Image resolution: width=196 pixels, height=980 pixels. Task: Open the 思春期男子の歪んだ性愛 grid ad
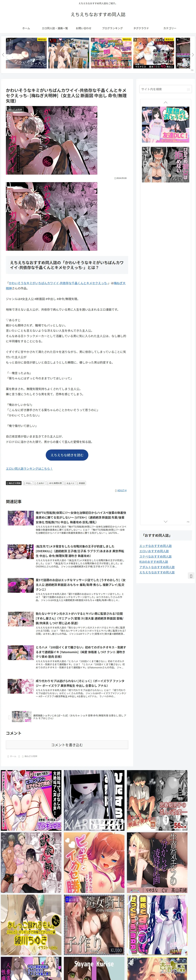tap(157, 800)
